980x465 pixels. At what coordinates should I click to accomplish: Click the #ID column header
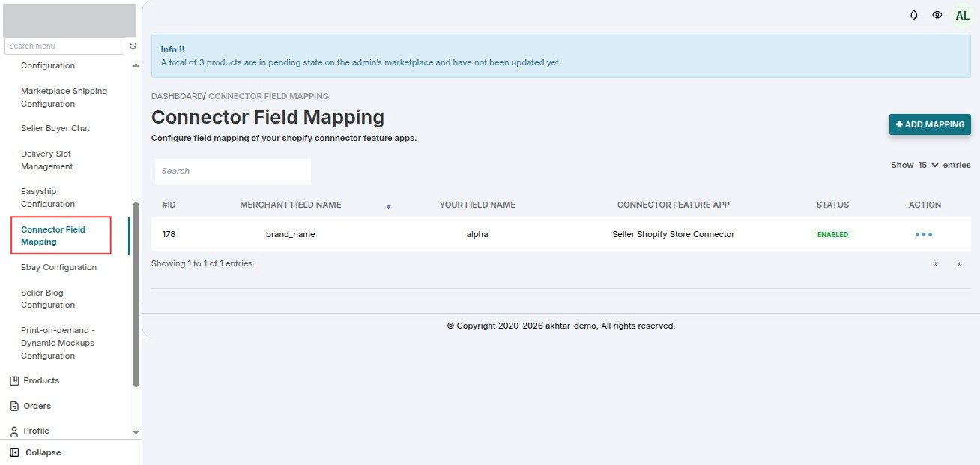pos(169,205)
